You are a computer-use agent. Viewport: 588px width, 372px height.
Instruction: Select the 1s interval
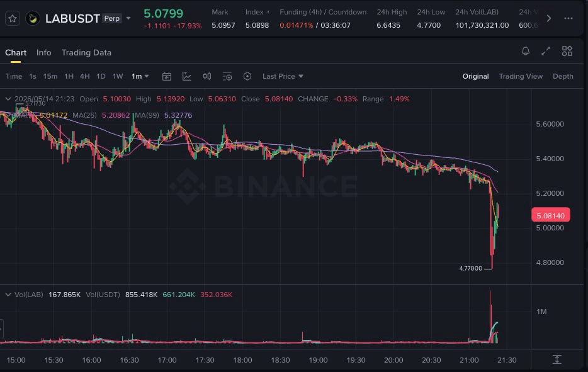click(33, 76)
